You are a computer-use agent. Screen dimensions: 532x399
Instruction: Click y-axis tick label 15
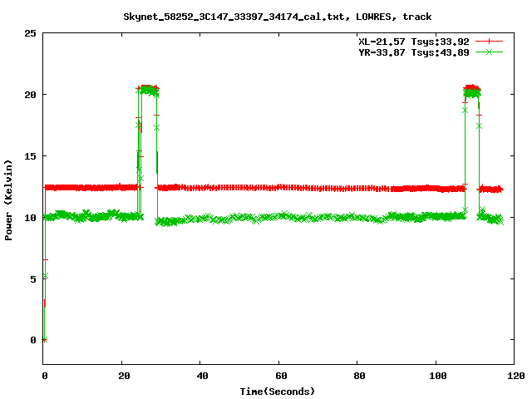click(x=30, y=156)
